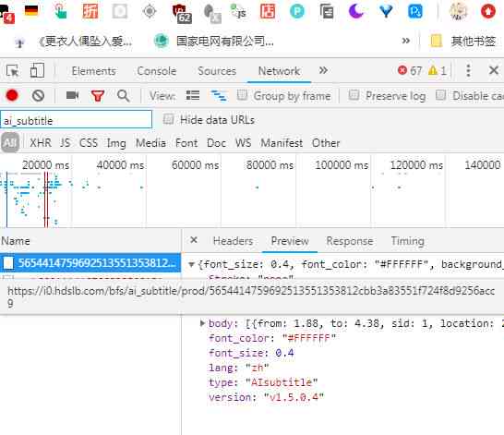Switch to large request rows view icon
This screenshot has width=504, height=435.
(x=193, y=95)
